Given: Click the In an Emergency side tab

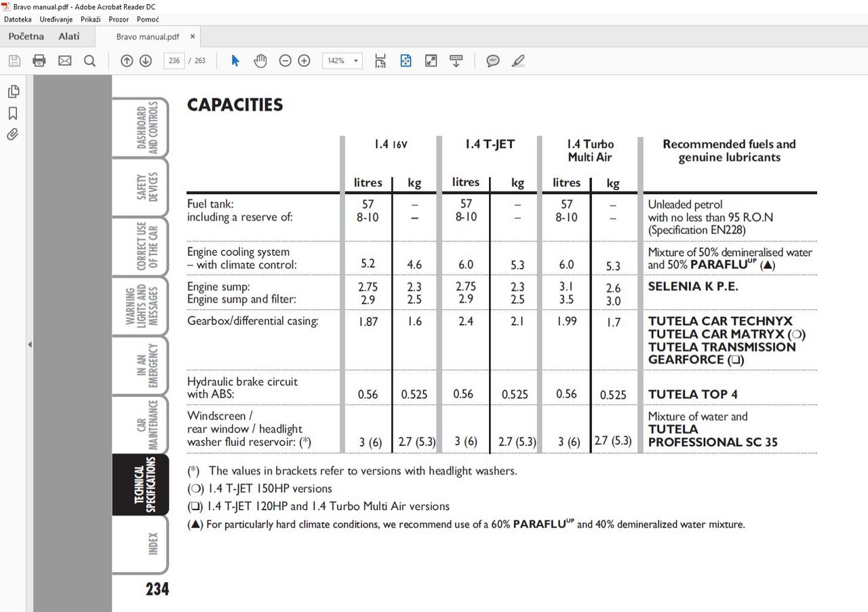Looking at the screenshot, I should [140, 365].
